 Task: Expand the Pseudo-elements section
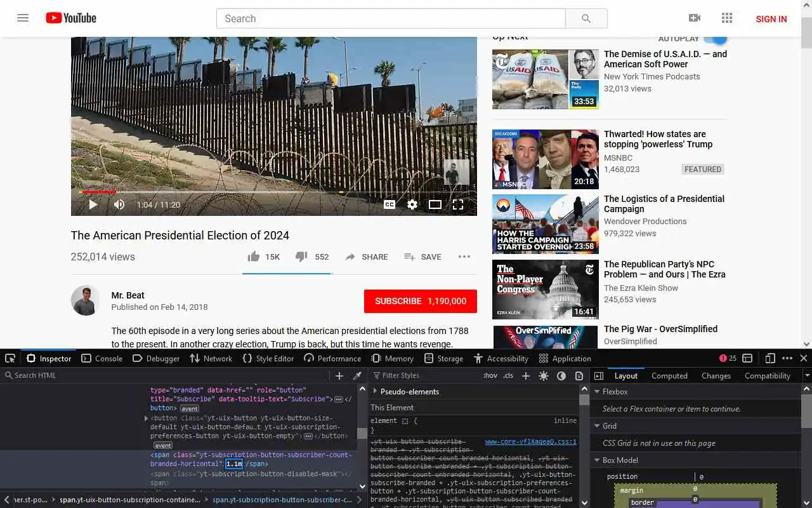pos(375,391)
